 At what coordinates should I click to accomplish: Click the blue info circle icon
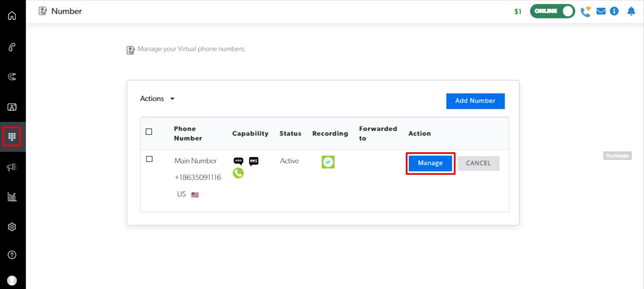614,11
